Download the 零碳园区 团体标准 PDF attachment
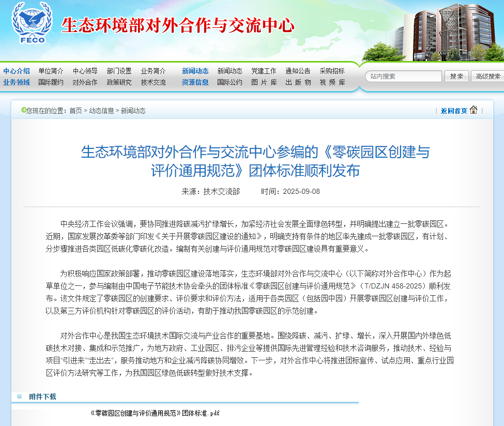The height and width of the screenshot is (426, 504). pos(155,413)
